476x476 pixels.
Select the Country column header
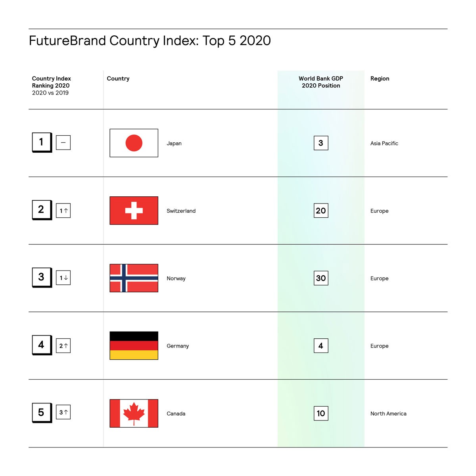[x=118, y=79]
